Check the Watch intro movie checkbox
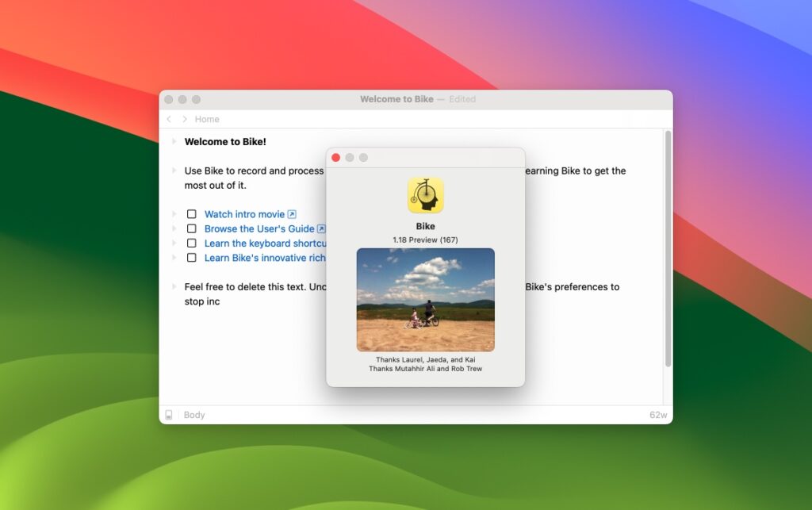This screenshot has height=510, width=812. point(191,213)
